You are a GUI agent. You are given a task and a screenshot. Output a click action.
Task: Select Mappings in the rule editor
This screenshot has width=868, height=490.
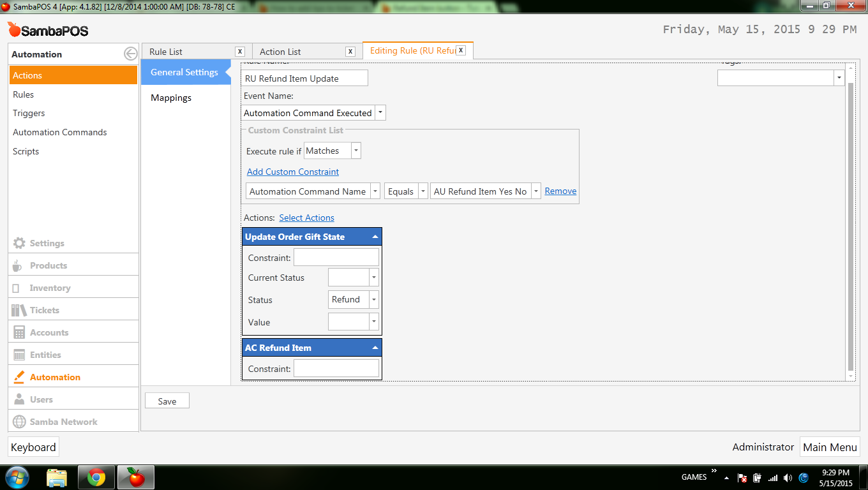pyautogui.click(x=171, y=98)
